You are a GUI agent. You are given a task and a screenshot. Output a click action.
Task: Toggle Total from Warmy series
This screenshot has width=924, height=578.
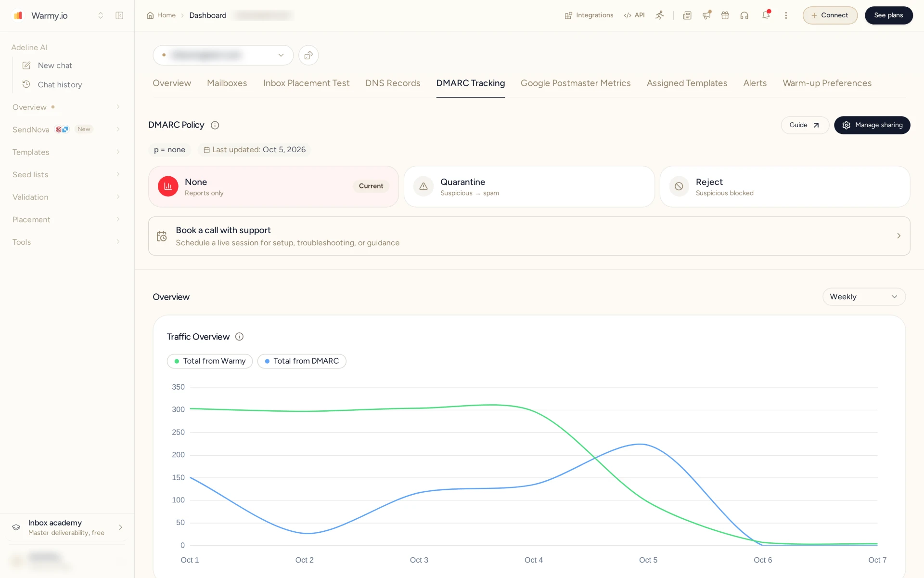[x=210, y=361]
